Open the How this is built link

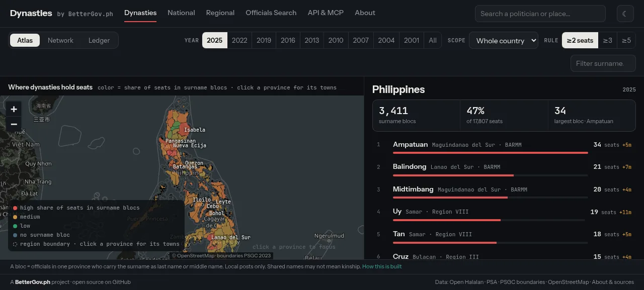point(382,266)
